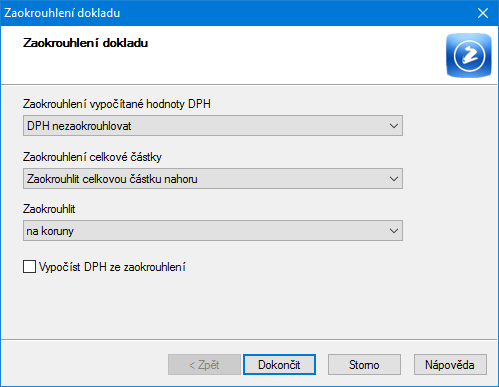The width and height of the screenshot is (499, 387).
Task: Go back with the Zpět button
Action: tap(204, 365)
